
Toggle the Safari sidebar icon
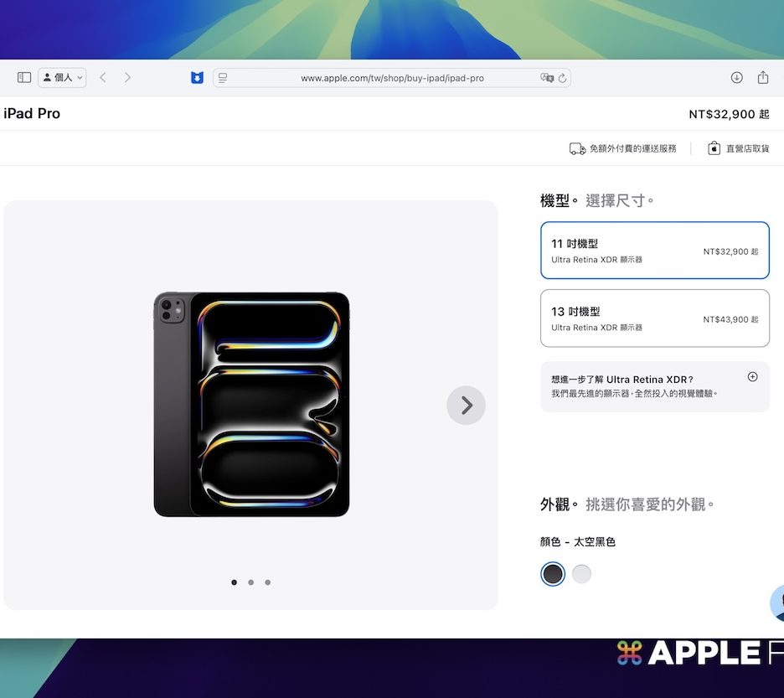(x=24, y=78)
